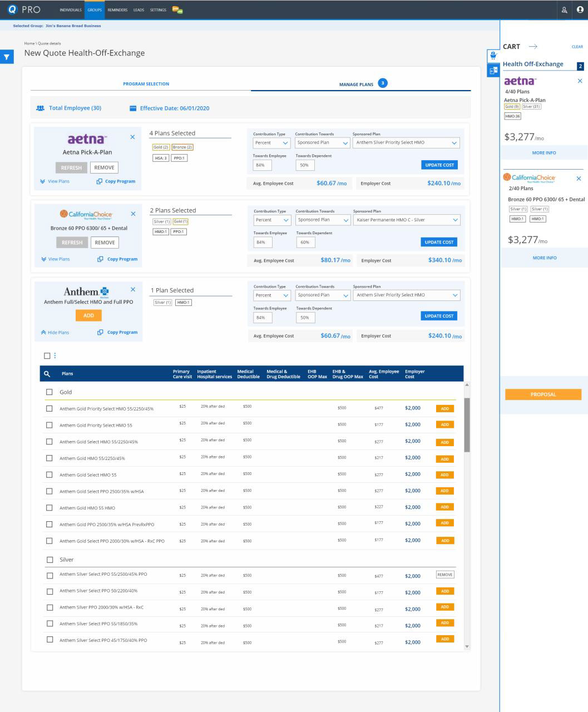The height and width of the screenshot is (712, 588).
Task: Click the Q PRO logo
Action: click(24, 9)
